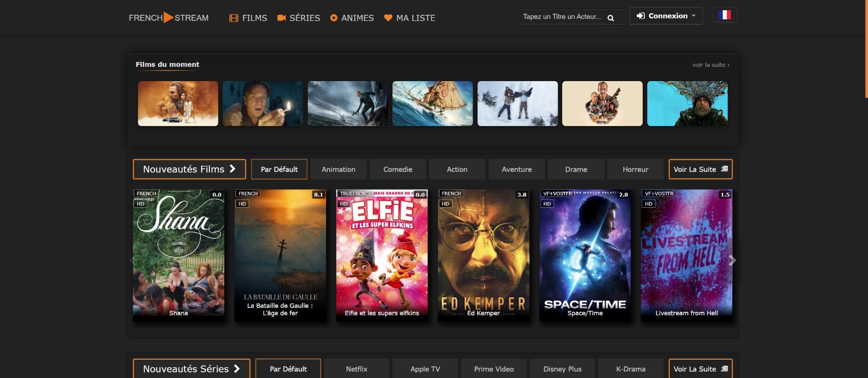The image size is (868, 378).
Task: Select the Apple TV series filter tab
Action: click(x=425, y=369)
